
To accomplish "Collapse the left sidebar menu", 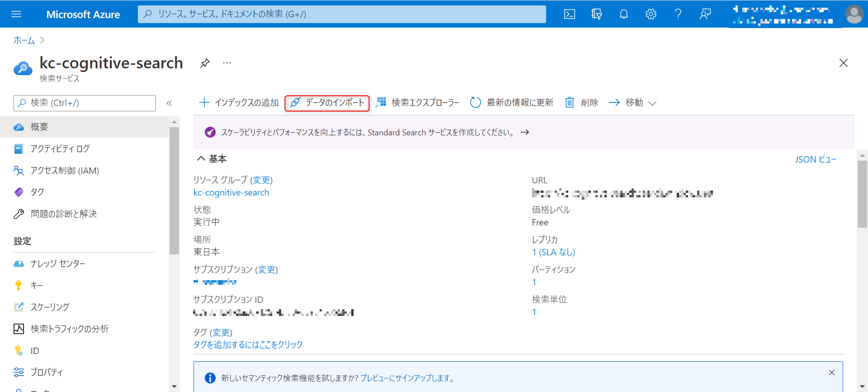I will point(169,103).
